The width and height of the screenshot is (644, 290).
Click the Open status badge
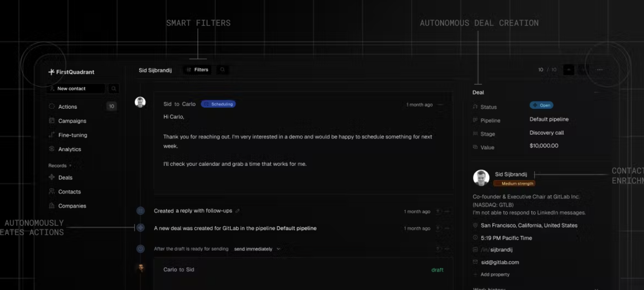tap(541, 105)
